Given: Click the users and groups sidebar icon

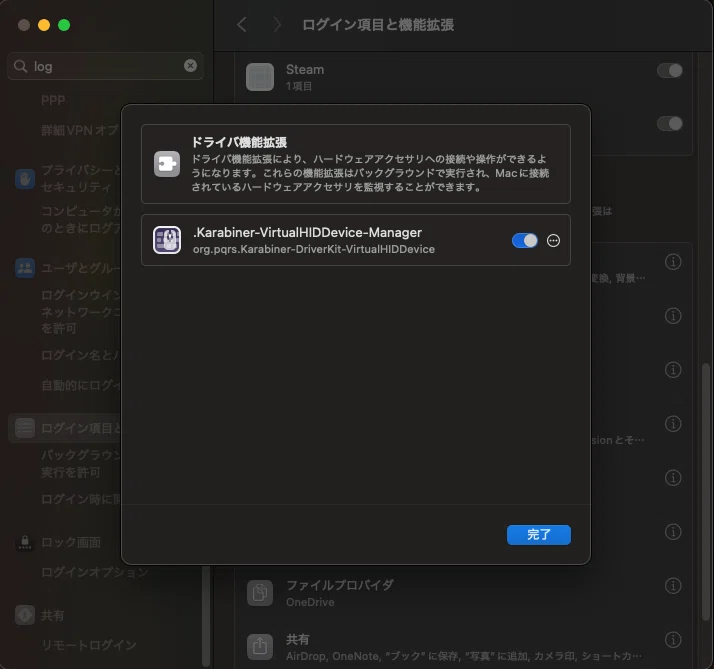Looking at the screenshot, I should (25, 268).
